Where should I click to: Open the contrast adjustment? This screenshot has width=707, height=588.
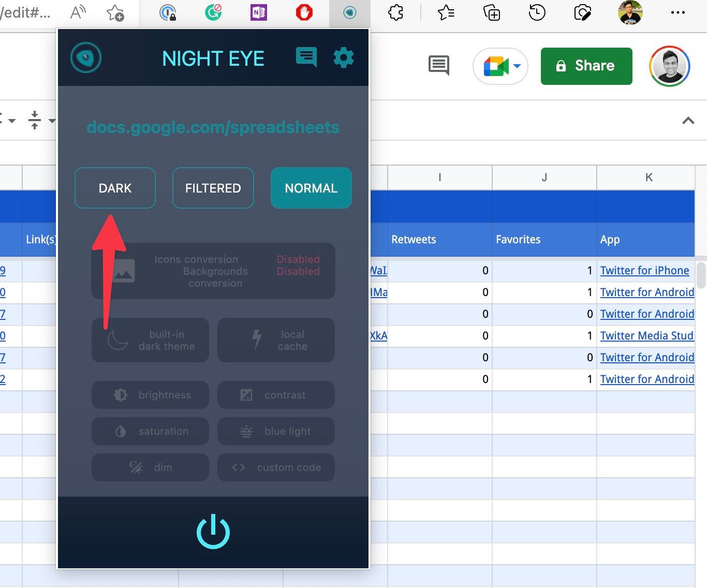click(x=276, y=395)
